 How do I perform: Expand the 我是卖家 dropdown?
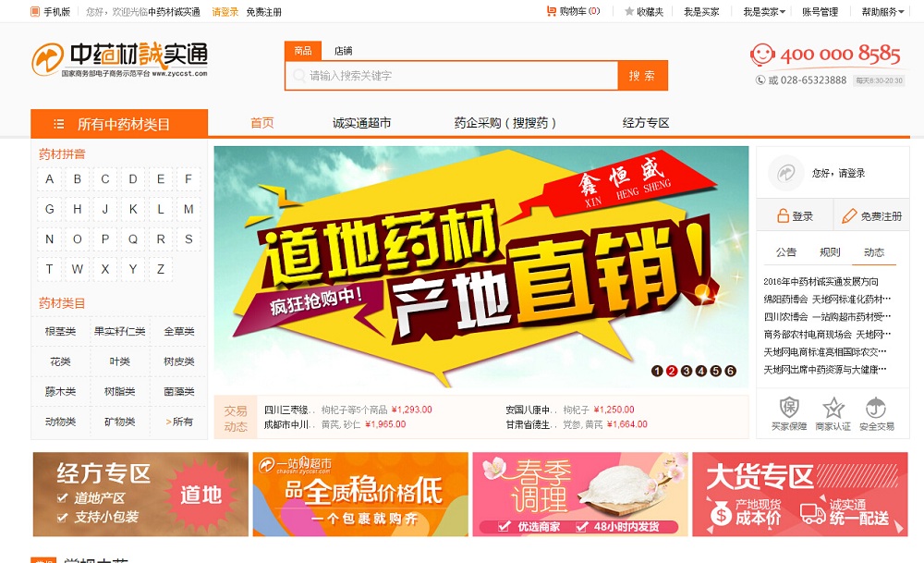point(764,12)
